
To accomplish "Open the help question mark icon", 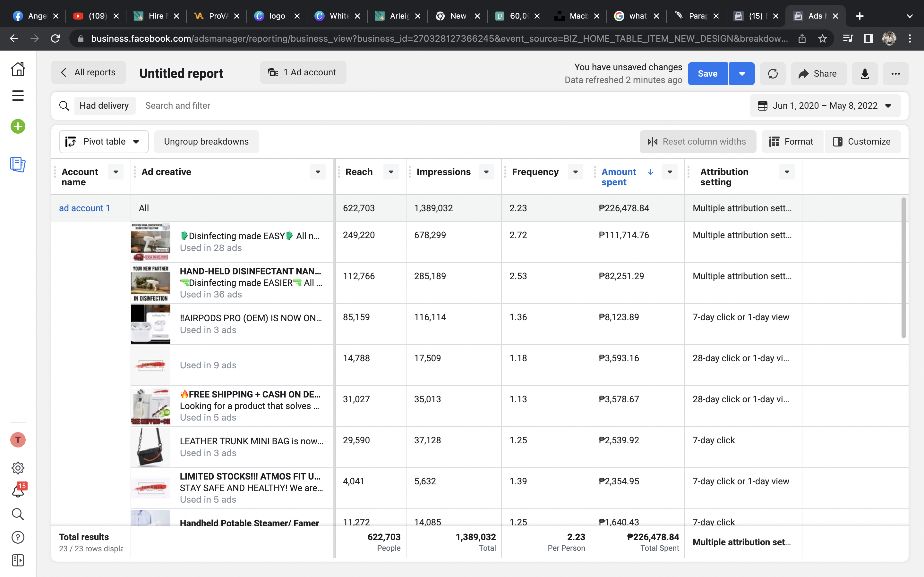I will [18, 537].
